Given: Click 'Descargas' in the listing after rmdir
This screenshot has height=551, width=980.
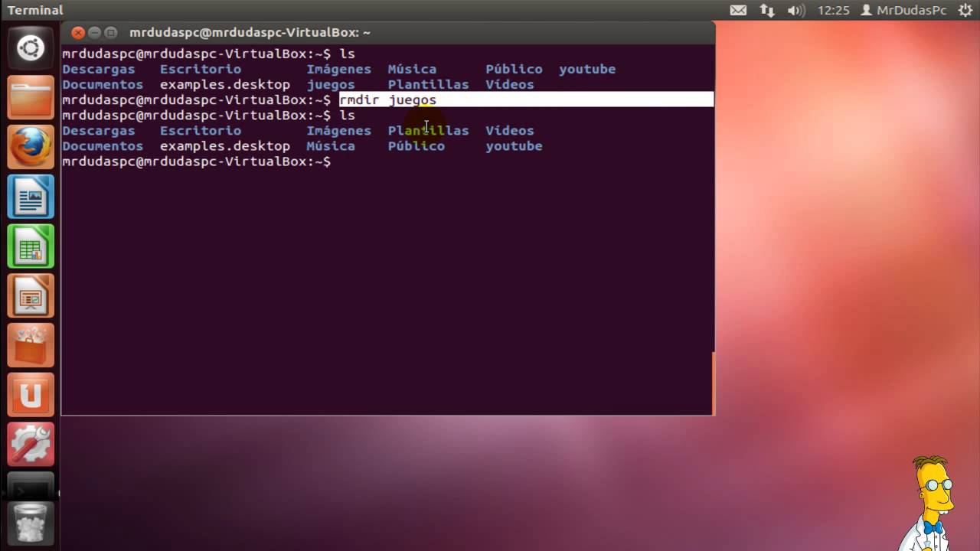Looking at the screenshot, I should click(99, 130).
